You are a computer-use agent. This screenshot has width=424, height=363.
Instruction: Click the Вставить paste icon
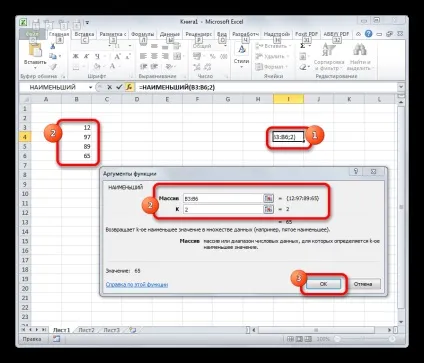34,51
